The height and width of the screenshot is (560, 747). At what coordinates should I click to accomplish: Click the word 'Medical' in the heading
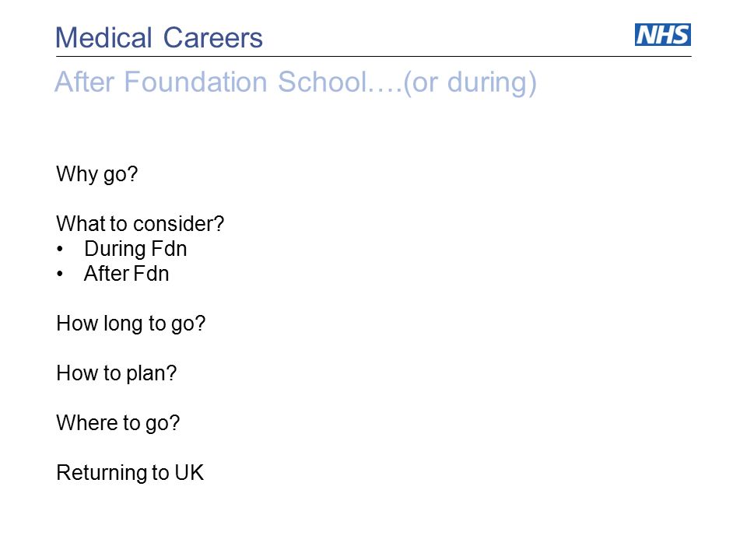(x=103, y=37)
